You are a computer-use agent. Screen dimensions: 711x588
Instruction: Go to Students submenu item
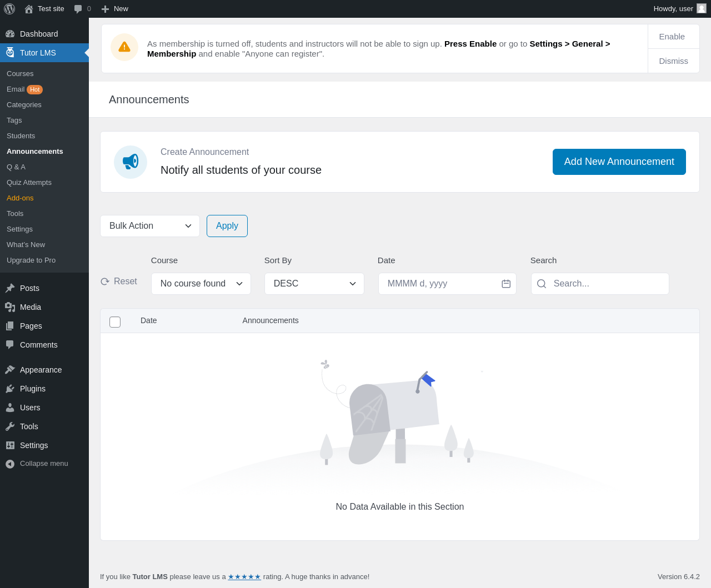pyautogui.click(x=21, y=136)
